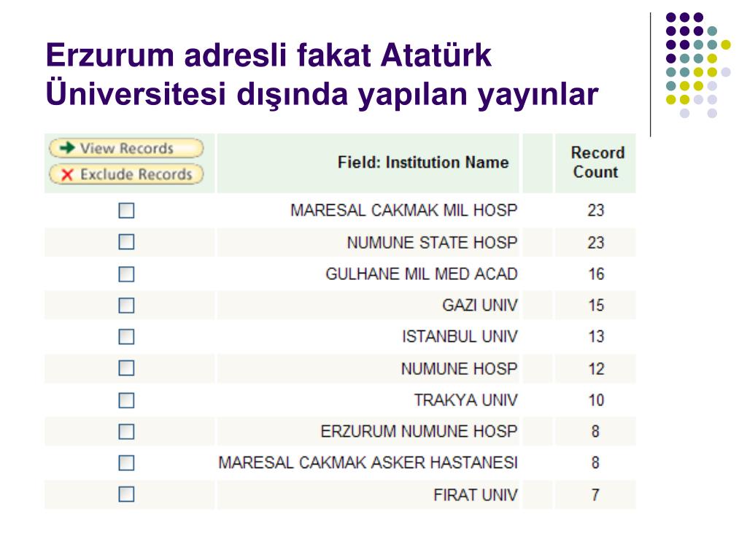This screenshot has width=747, height=560.
Task: Check the MARESAL CAKMAK MIL HOSP checkbox
Action: [x=126, y=211]
